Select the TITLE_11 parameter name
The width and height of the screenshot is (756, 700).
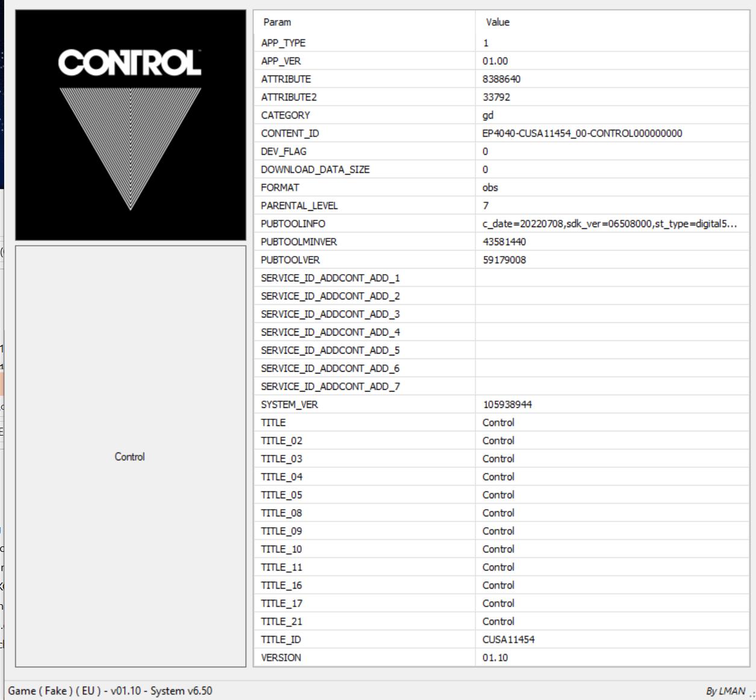tap(281, 567)
